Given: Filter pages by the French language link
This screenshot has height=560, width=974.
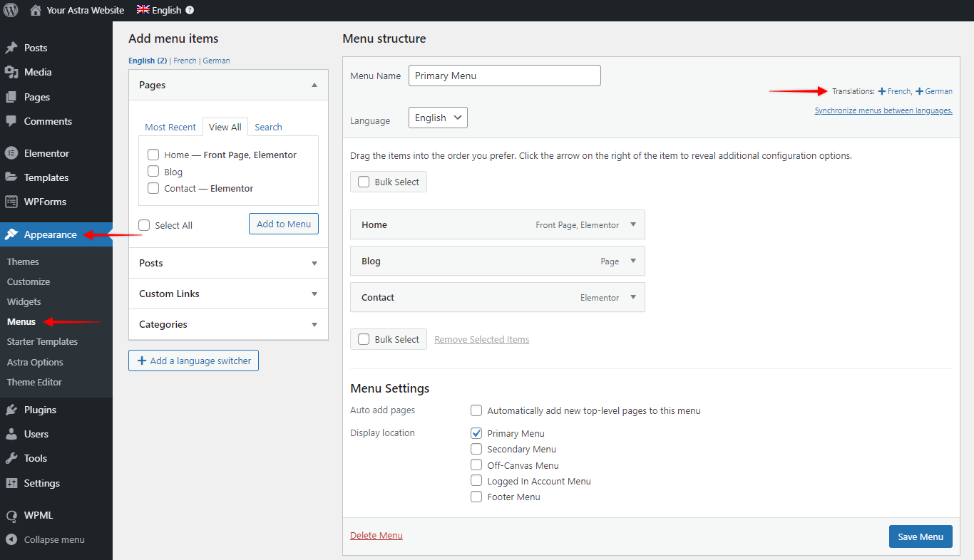Looking at the screenshot, I should click(x=185, y=61).
